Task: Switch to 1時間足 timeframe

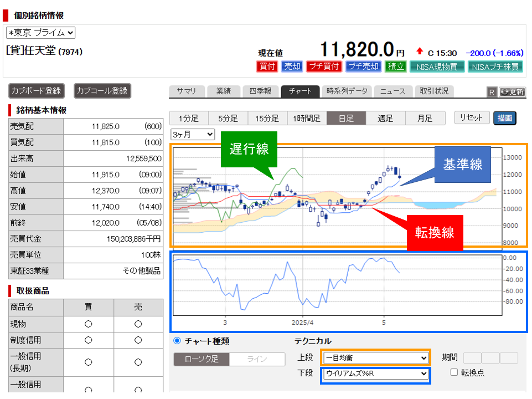Action: pyautogui.click(x=307, y=118)
